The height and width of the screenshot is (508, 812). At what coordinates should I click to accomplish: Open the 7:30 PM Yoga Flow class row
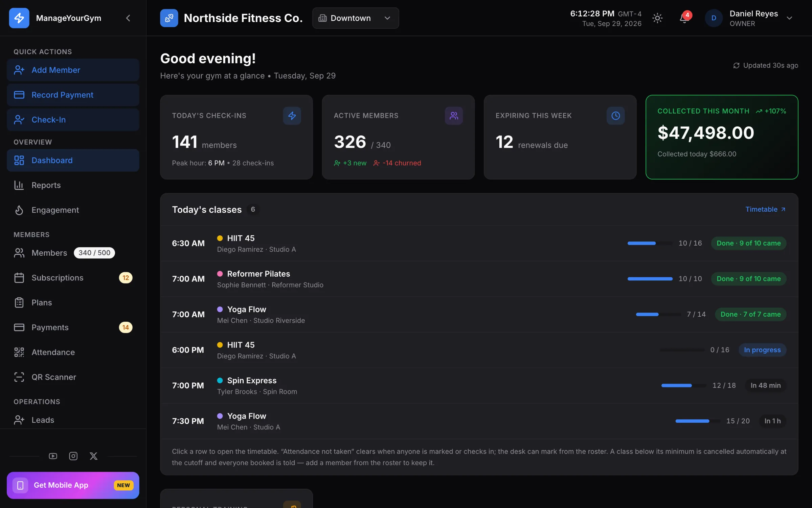click(x=479, y=421)
